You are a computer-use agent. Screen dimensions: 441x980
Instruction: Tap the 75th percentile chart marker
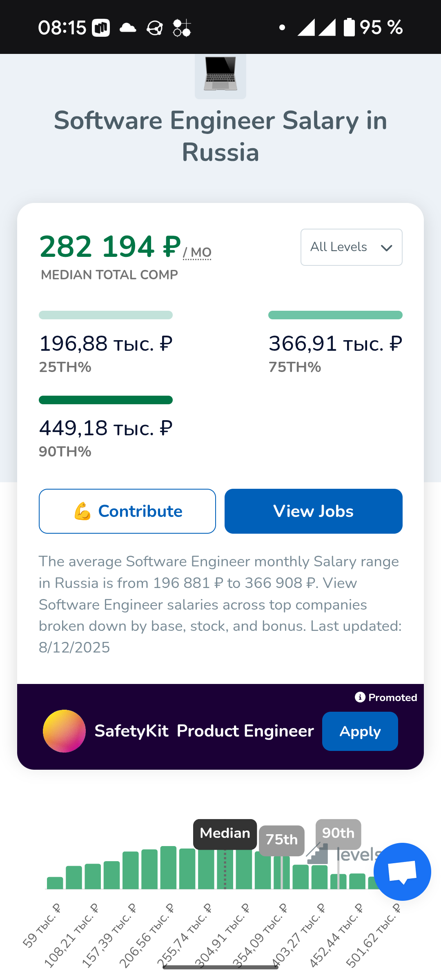[x=281, y=840]
